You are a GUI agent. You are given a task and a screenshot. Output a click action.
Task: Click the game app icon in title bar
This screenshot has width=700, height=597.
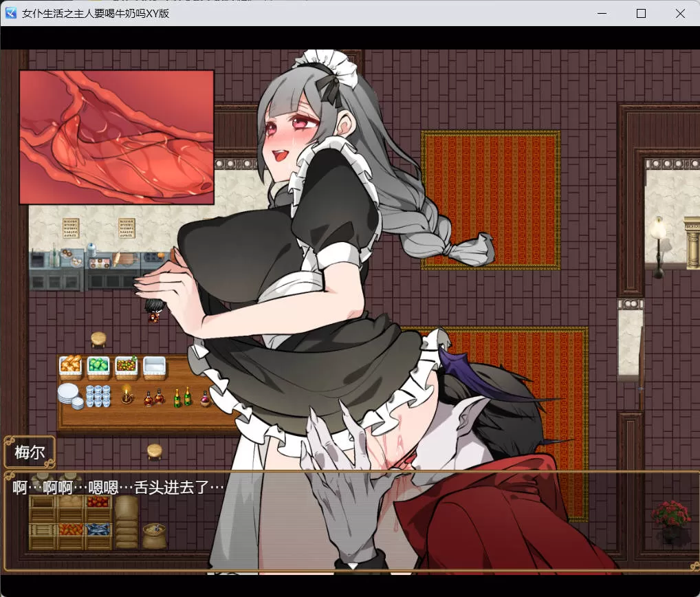pyautogui.click(x=11, y=13)
